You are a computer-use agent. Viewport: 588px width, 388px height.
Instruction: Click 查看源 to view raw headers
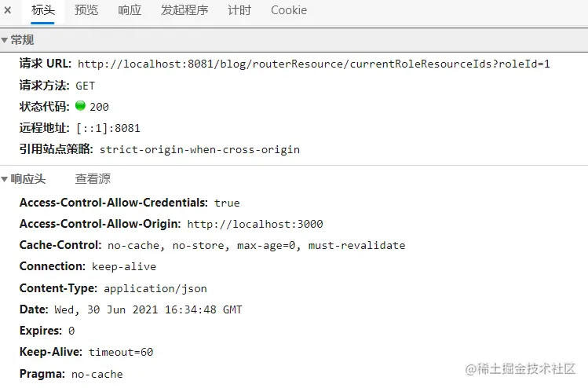(93, 179)
